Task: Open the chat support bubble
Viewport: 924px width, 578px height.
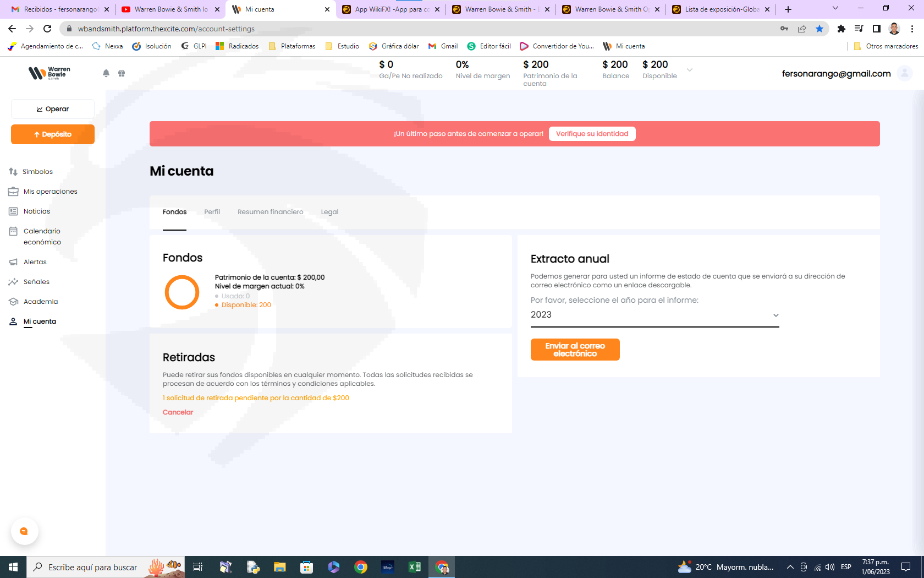Action: click(x=24, y=531)
